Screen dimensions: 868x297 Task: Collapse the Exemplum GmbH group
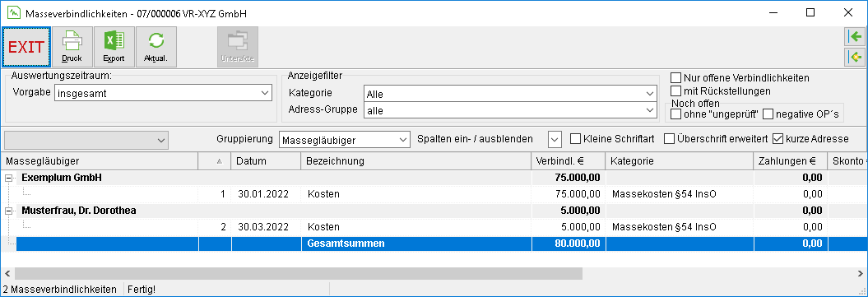click(x=8, y=178)
